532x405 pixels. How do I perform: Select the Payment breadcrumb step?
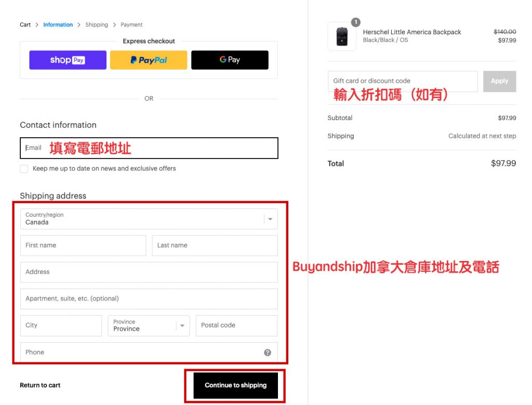[131, 25]
